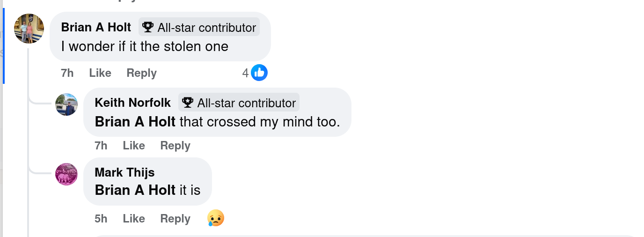Reply to Keith Norfolk's comment
This screenshot has height=237, width=644.
[x=175, y=146]
